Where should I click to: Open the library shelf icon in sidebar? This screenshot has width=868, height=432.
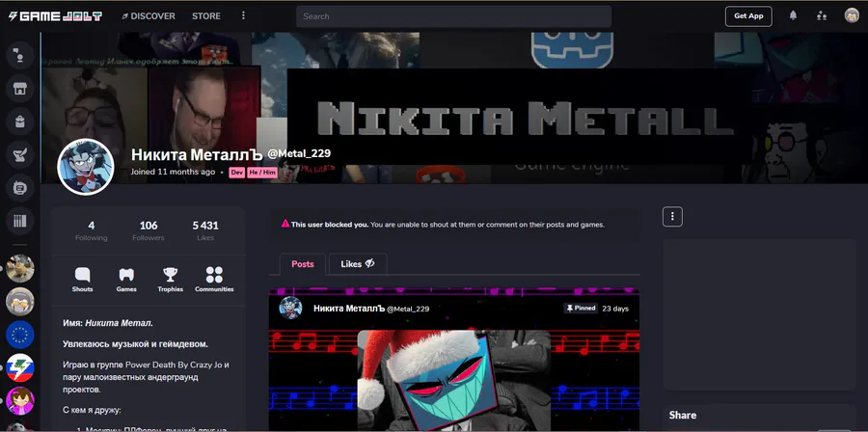coord(20,221)
